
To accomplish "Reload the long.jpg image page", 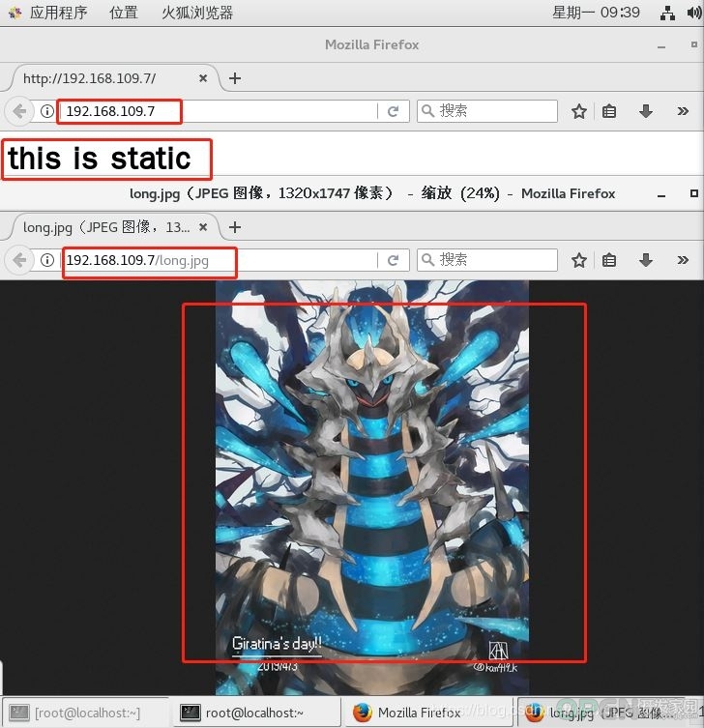I will coord(394,260).
